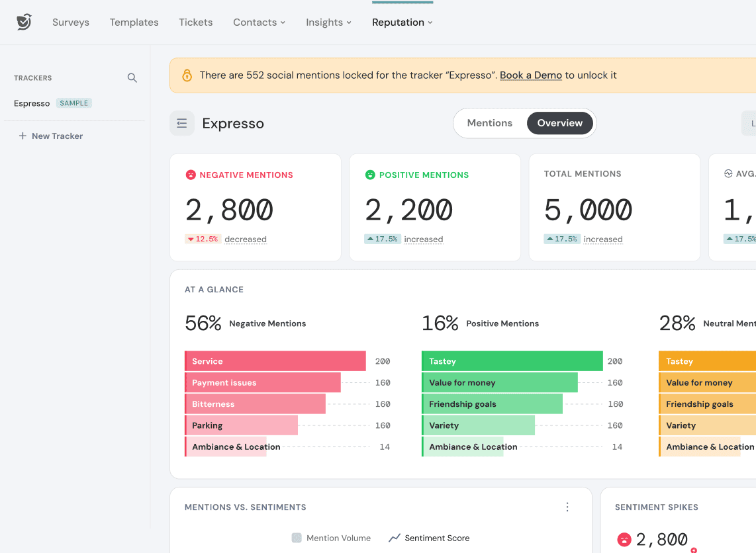Click the 28% Neutral Mentions figure
756x553 pixels.
point(677,323)
